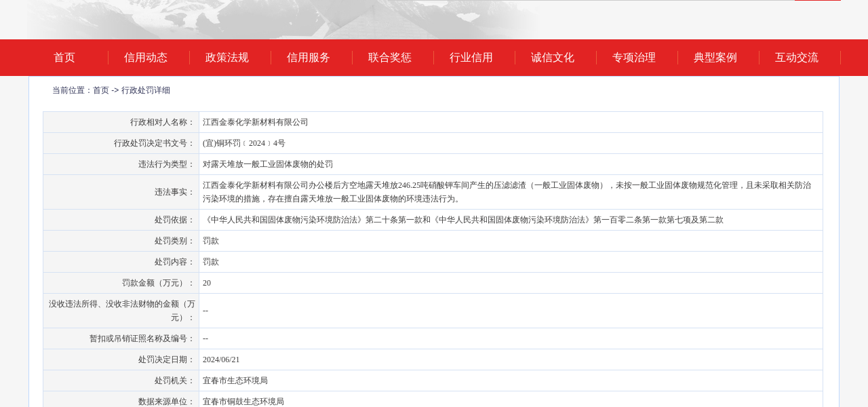This screenshot has height=407, width=868.
Task: Click the 数据来源单位 label
Action: click(x=167, y=402)
